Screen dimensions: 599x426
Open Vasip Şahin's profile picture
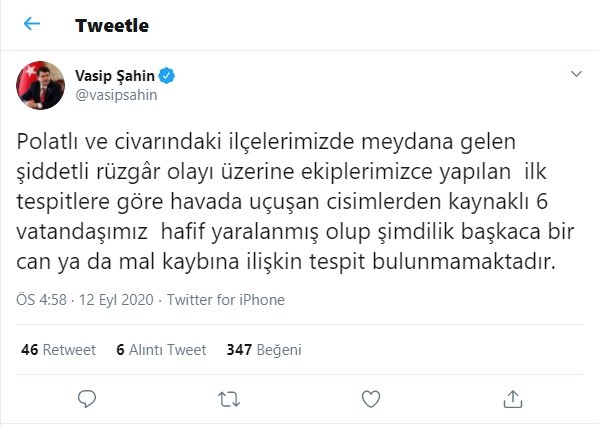(x=40, y=85)
